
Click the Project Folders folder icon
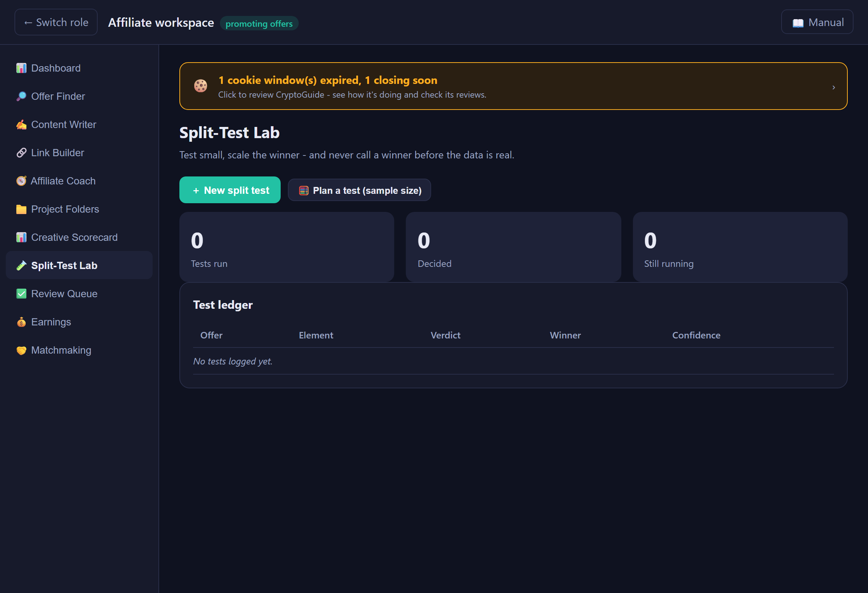coord(21,209)
